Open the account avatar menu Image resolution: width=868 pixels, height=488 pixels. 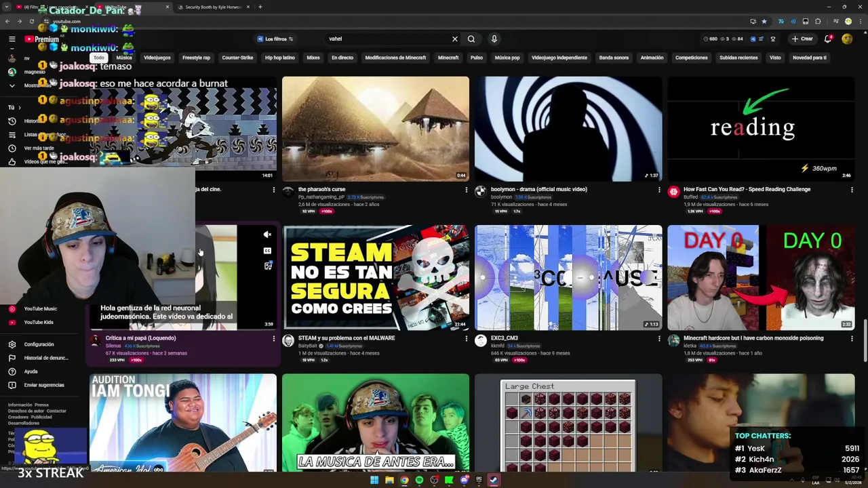(847, 39)
